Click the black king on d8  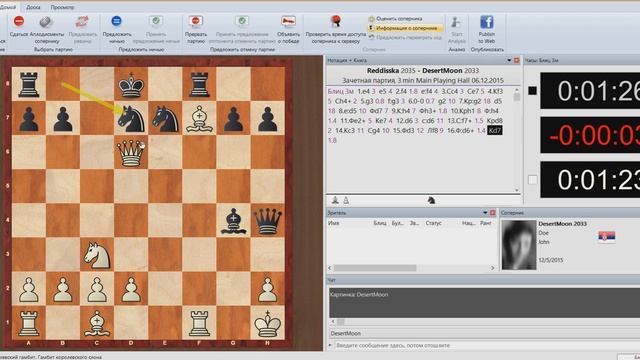[131, 85]
